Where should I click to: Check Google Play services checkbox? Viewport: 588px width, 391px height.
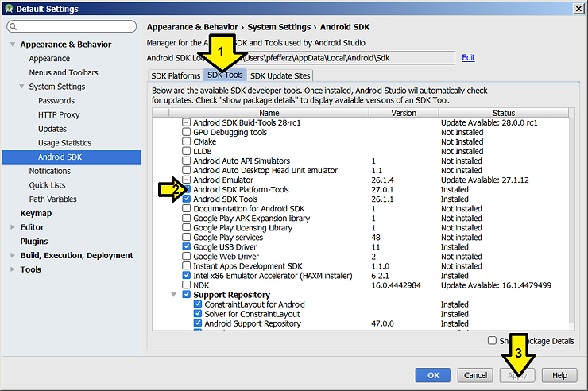187,237
